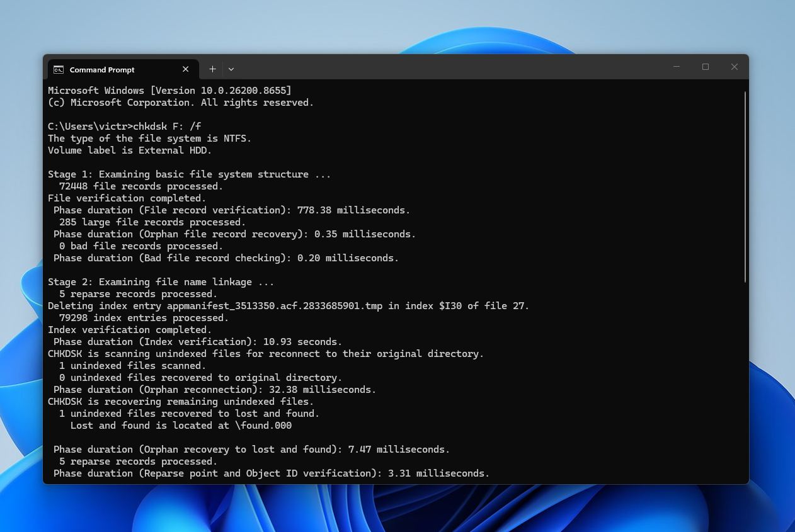Open the terminal profiles dropdown
This screenshot has height=532, width=795.
point(231,69)
